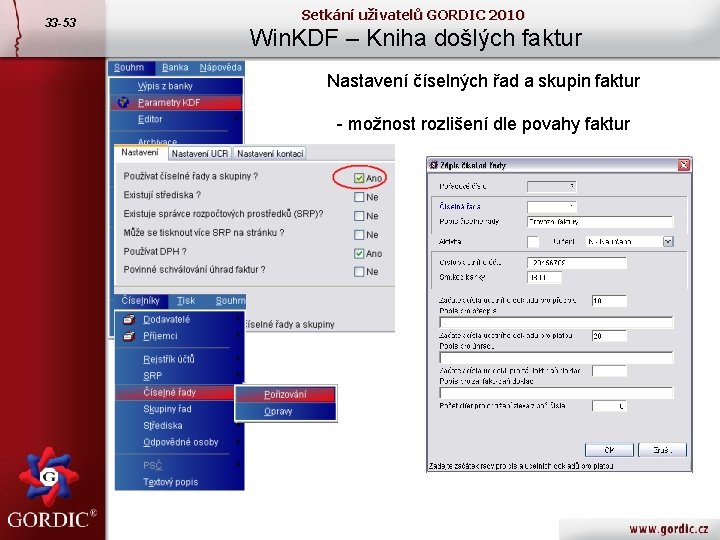
Task: Click the číselné řady dialog title icon
Action: [x=433, y=165]
